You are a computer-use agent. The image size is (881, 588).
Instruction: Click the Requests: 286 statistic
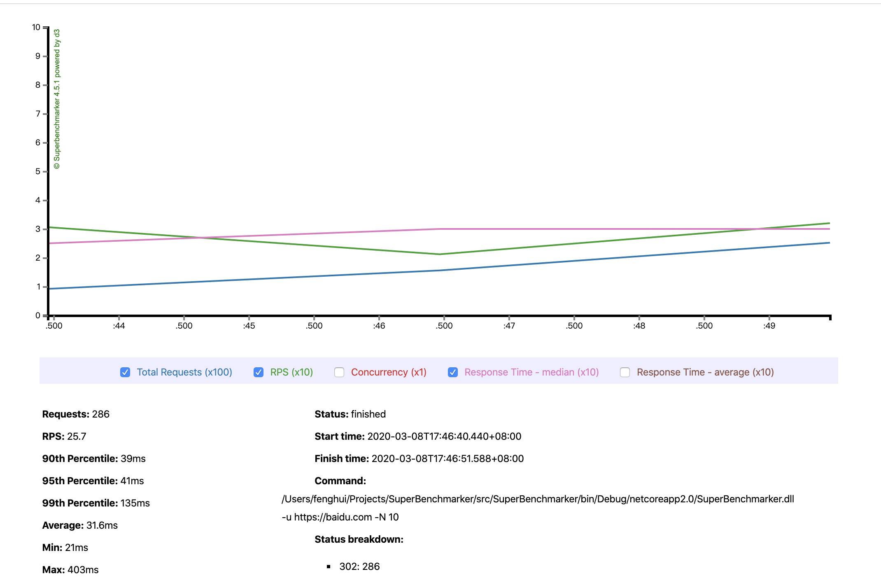click(76, 414)
